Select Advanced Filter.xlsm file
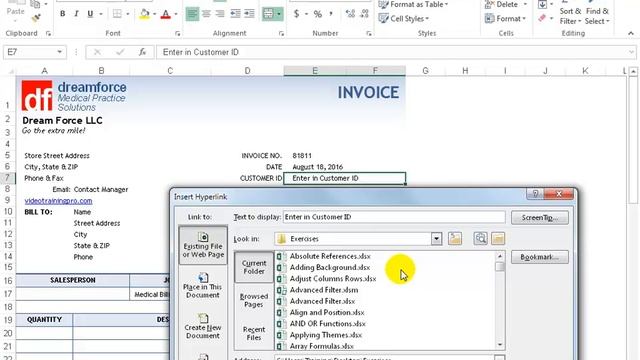640x360 pixels. click(x=324, y=290)
